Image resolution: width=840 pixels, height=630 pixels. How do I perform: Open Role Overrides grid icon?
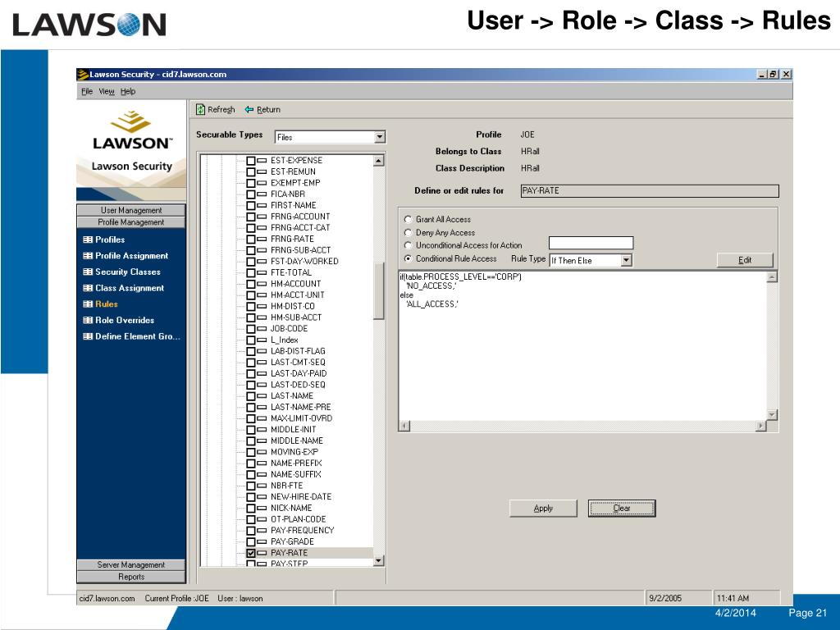[88, 320]
